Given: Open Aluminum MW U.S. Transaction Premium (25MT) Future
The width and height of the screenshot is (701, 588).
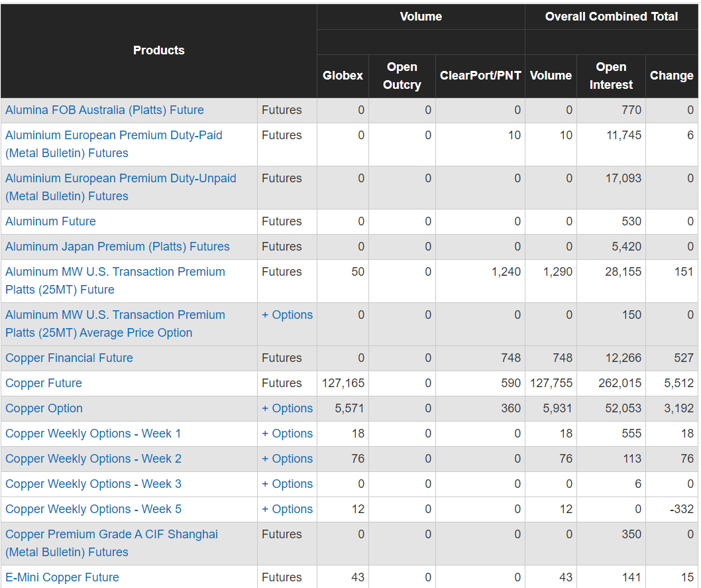Looking at the screenshot, I should (x=115, y=280).
